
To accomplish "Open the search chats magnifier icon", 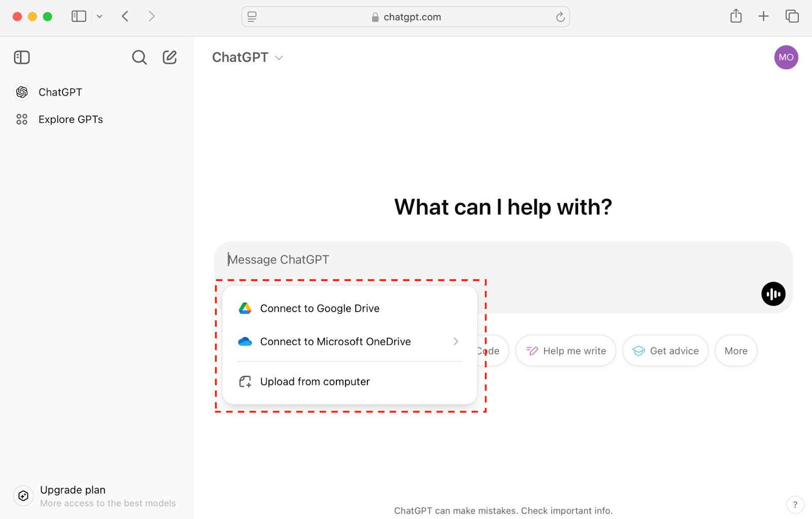I will click(x=139, y=57).
